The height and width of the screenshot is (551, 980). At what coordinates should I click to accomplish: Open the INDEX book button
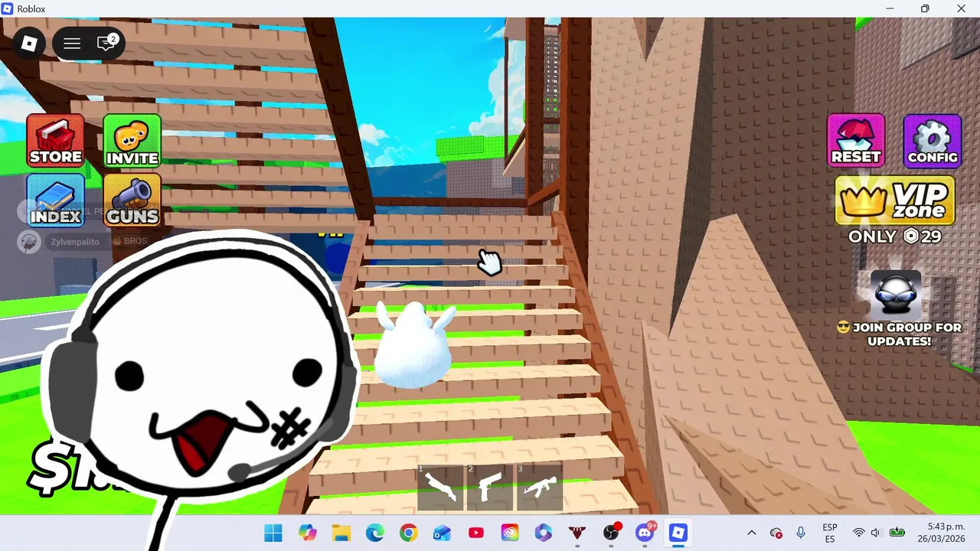[x=56, y=200]
